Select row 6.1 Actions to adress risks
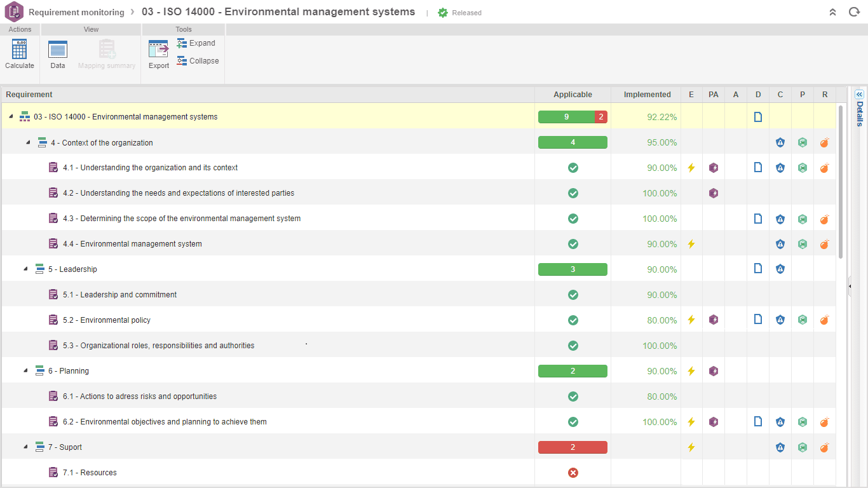Viewport: 868px width, 488px height. click(419, 396)
